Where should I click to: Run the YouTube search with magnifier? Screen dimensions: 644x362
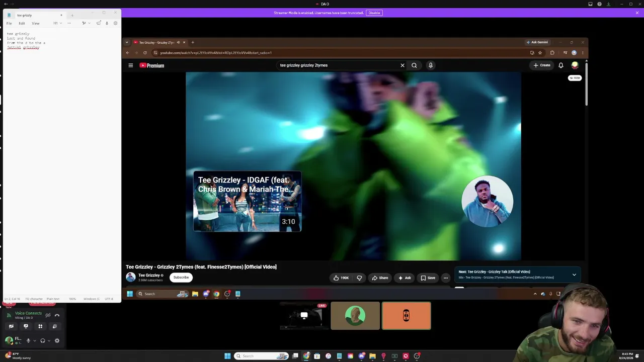pyautogui.click(x=414, y=65)
